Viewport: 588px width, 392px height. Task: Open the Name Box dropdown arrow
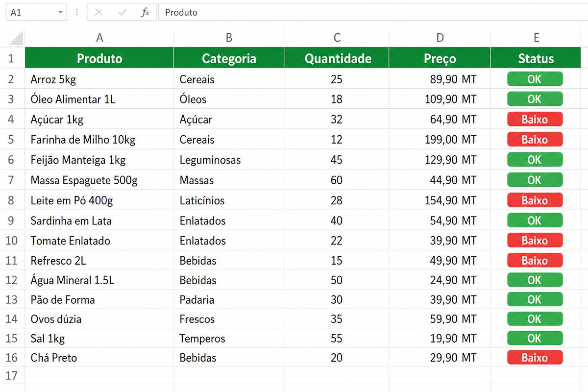(60, 13)
